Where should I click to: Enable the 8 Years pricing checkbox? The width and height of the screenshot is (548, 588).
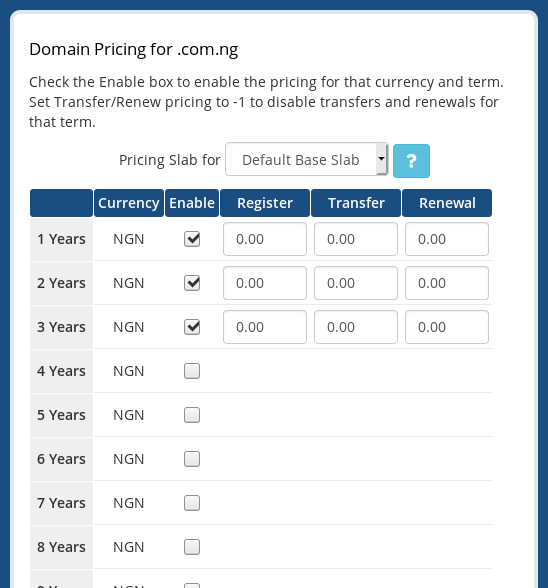pyautogui.click(x=192, y=547)
